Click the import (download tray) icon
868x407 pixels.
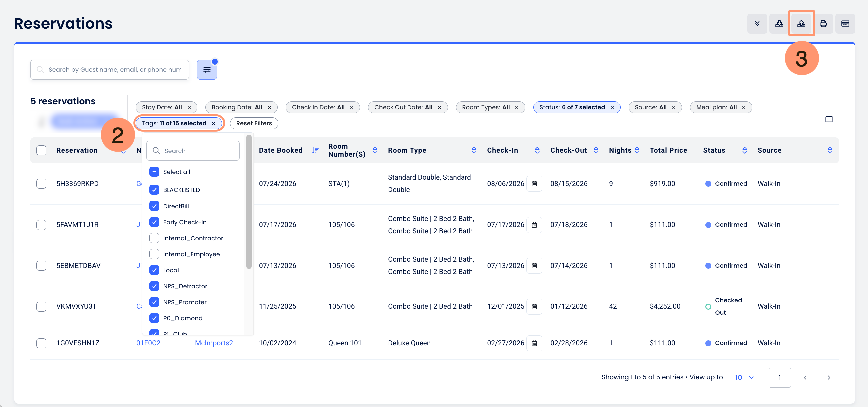[779, 24]
